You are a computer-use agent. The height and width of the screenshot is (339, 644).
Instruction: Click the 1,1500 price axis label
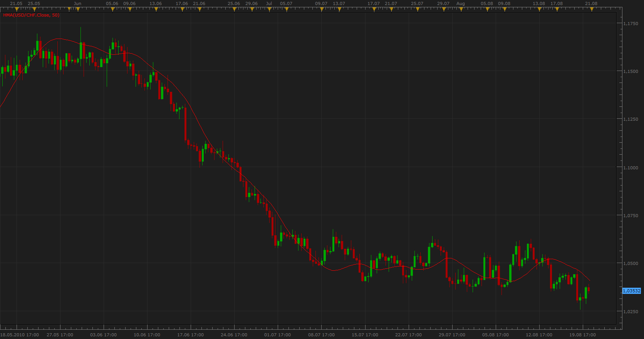point(631,71)
